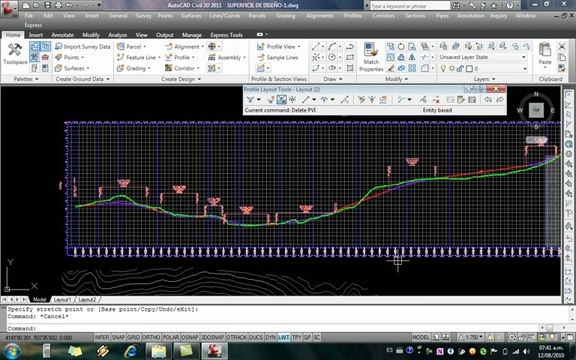Open the Grading dropdown

[x=134, y=68]
